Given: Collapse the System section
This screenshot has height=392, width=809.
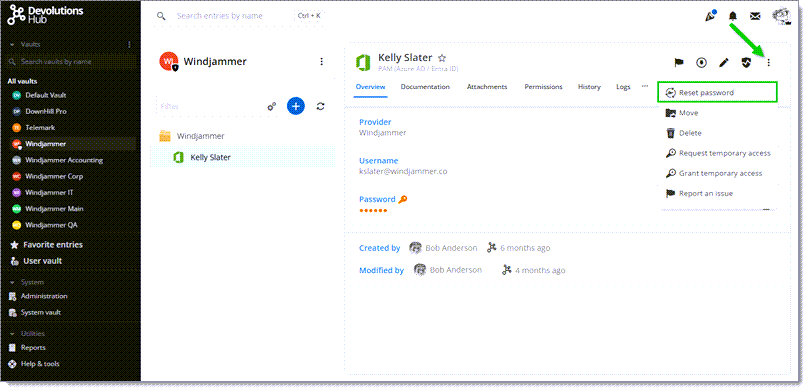Looking at the screenshot, I should tap(12, 282).
